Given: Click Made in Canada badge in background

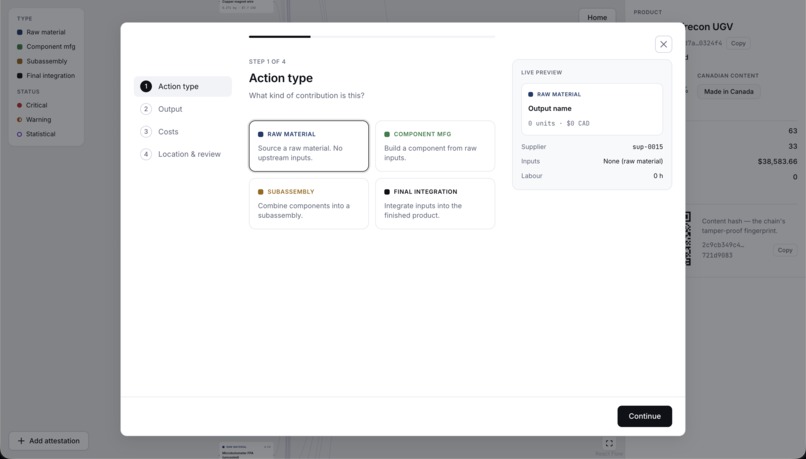Looking at the screenshot, I should pyautogui.click(x=728, y=91).
